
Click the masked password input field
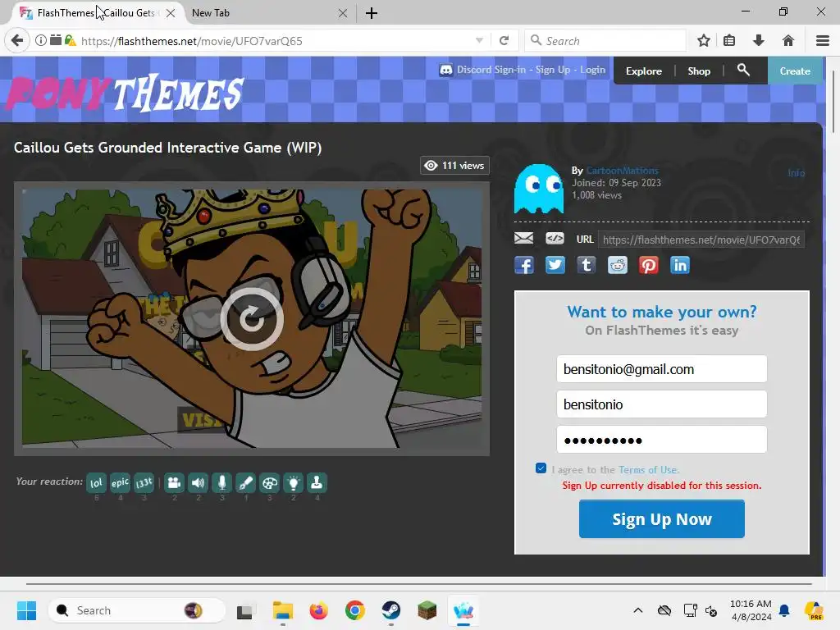click(662, 440)
